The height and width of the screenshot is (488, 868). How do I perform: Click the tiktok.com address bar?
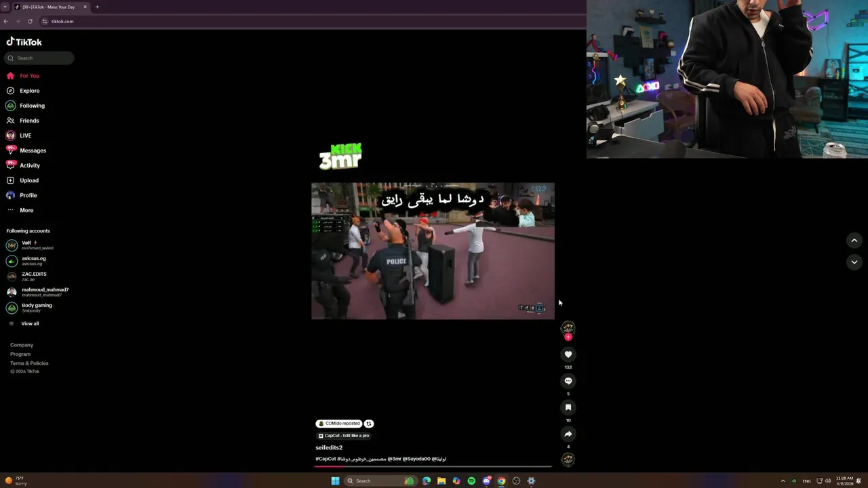312,21
